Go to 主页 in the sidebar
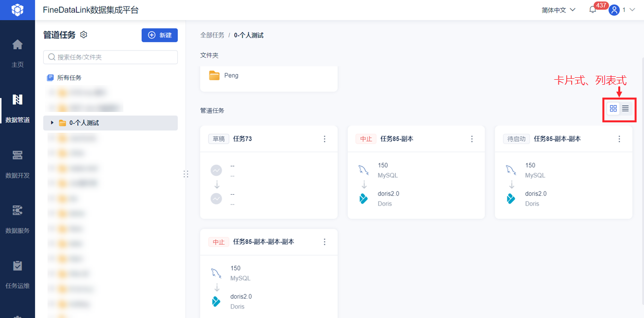Viewport: 644px width, 318px height. 17,52
